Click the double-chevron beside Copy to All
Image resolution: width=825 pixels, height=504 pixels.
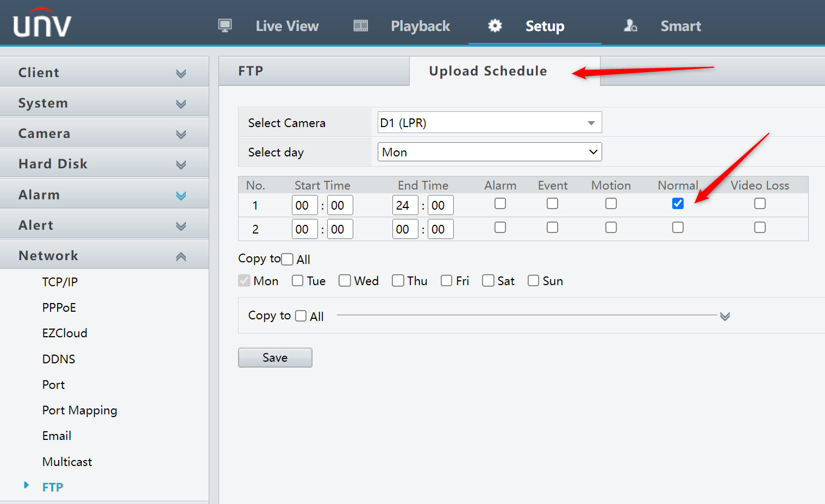coord(725,316)
